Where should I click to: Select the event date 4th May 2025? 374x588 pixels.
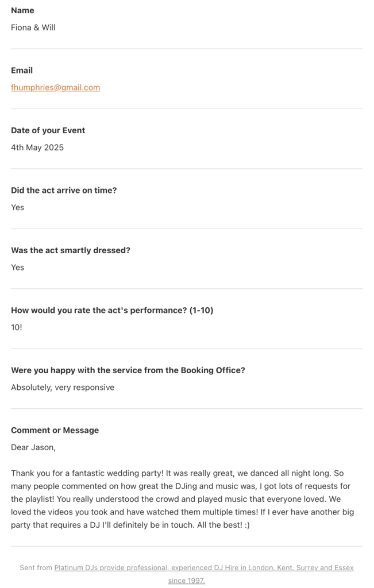click(37, 148)
